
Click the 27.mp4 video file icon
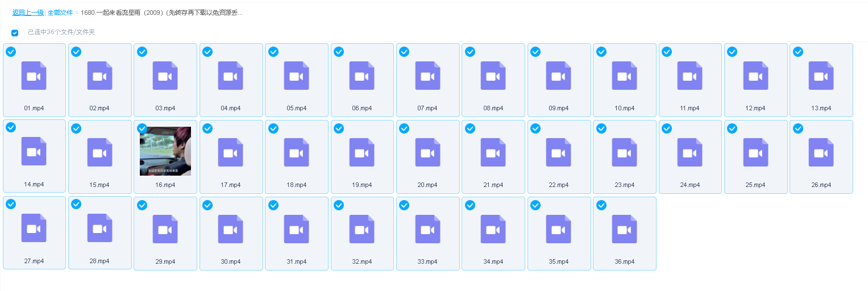[34, 228]
